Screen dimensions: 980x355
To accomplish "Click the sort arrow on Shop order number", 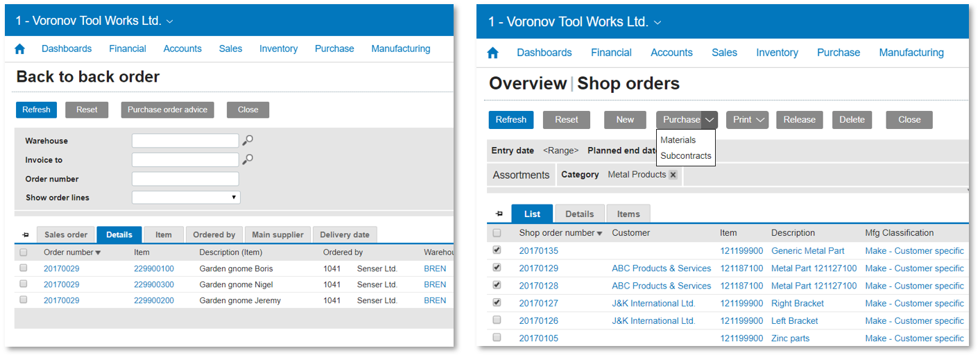I will 599,234.
